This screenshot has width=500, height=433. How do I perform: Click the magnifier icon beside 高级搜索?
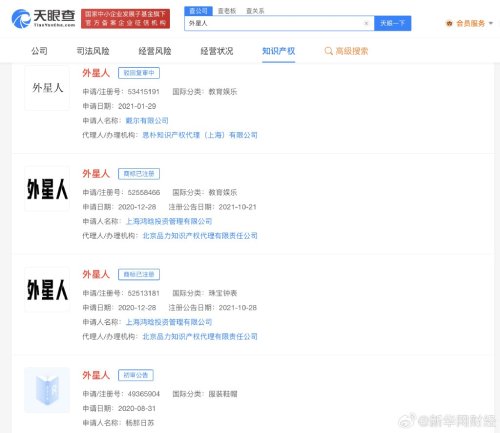click(328, 51)
